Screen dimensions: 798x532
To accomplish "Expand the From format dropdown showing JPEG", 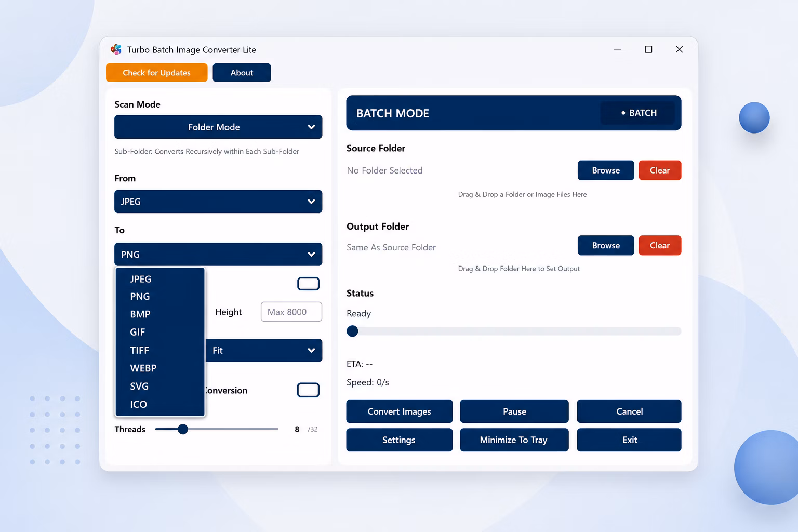I will pos(218,202).
